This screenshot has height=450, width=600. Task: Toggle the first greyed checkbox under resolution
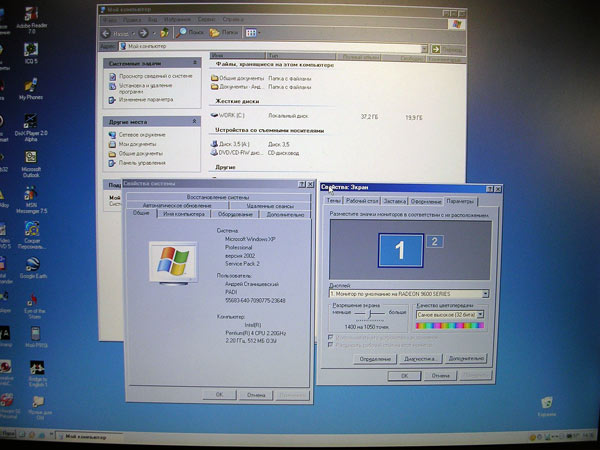[331, 338]
